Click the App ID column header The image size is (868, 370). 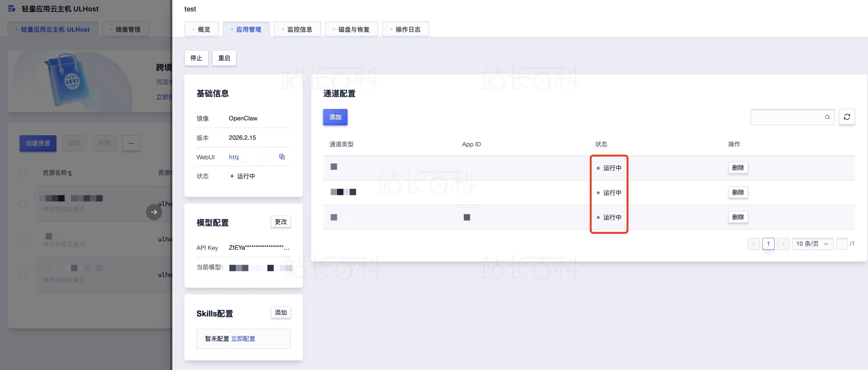click(471, 144)
